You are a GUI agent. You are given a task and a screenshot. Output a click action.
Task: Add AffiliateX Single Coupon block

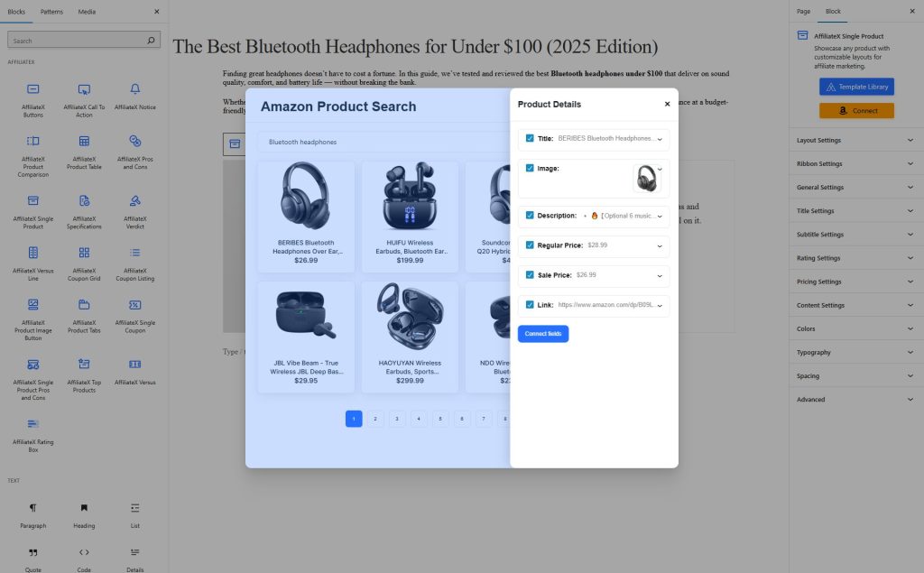pyautogui.click(x=135, y=316)
